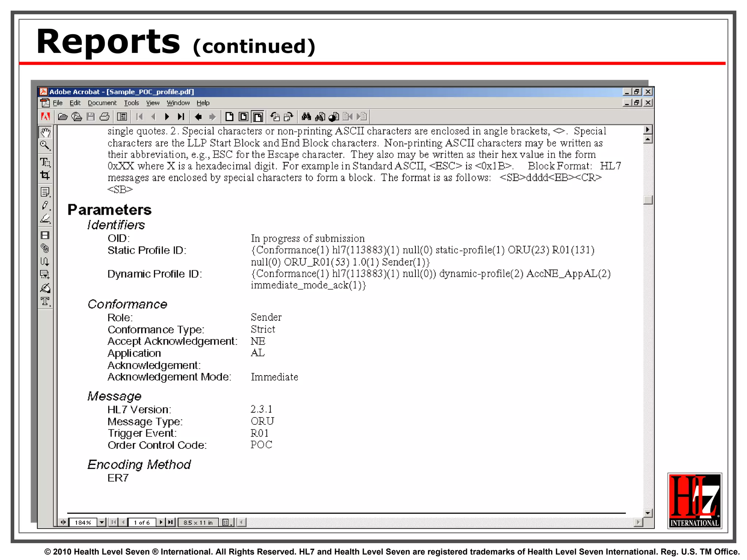The width and height of the screenshot is (747, 560).
Task: Click the status bar Last Page button
Action: (x=171, y=522)
